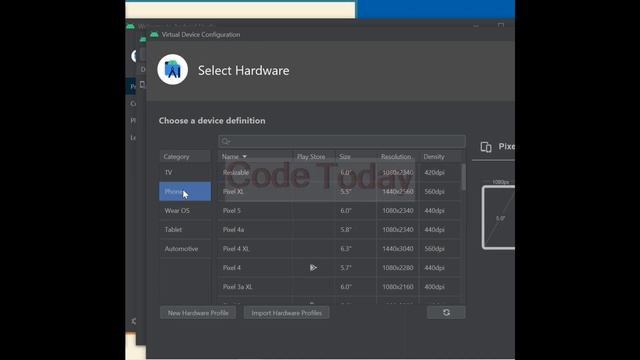Select the Pixel 4a device row
The width and height of the screenshot is (640, 360).
pyautogui.click(x=340, y=229)
